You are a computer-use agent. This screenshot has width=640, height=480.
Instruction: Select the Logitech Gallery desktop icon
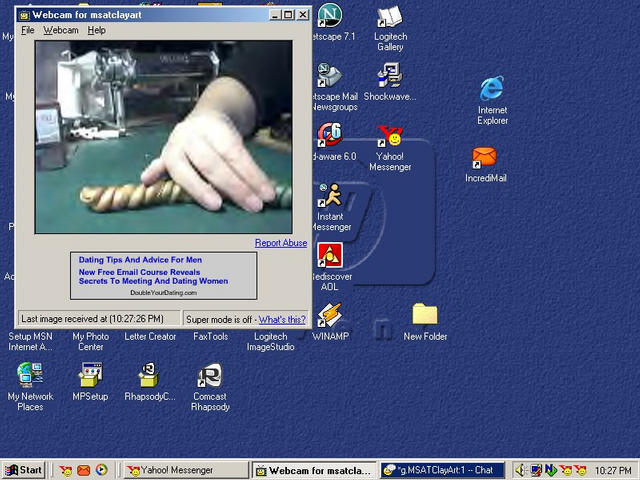(390, 17)
